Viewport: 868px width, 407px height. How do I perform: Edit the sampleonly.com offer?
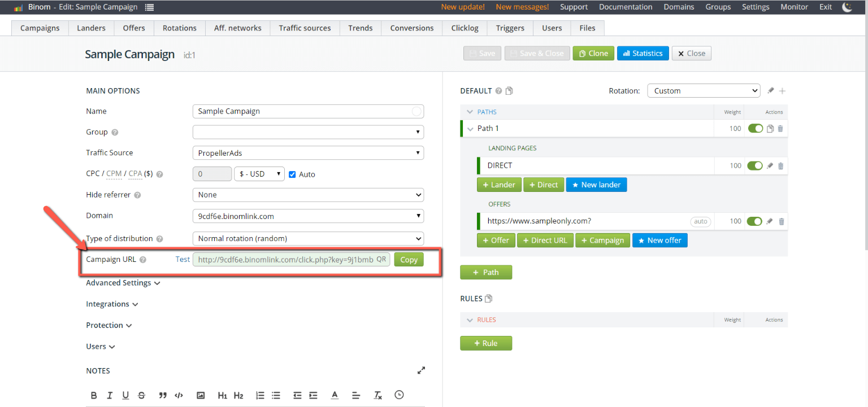(770, 221)
